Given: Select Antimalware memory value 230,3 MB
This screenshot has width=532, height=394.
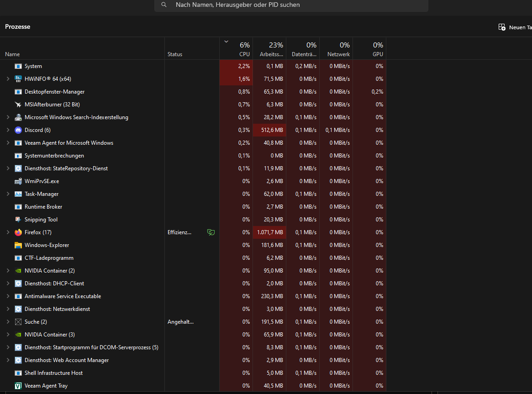Looking at the screenshot, I should pyautogui.click(x=272, y=296).
